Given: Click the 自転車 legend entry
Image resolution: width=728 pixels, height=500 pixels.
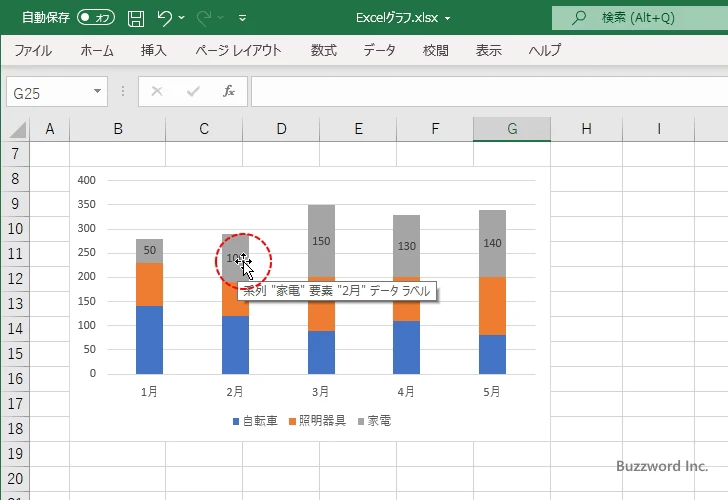Looking at the screenshot, I should pyautogui.click(x=255, y=421).
